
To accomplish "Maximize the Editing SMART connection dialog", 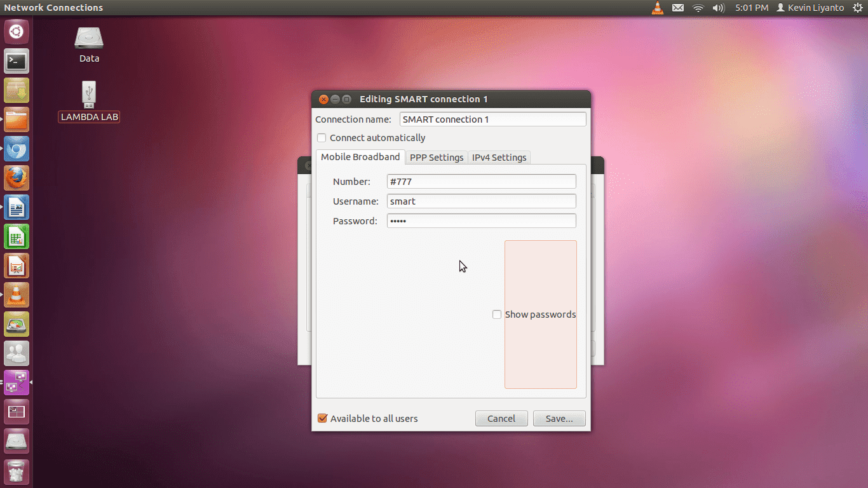I will coord(346,99).
